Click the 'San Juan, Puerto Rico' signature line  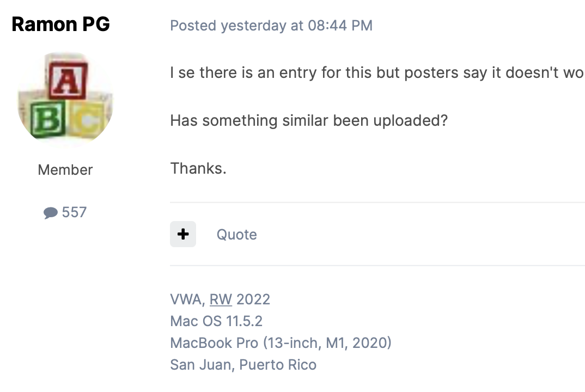click(243, 365)
